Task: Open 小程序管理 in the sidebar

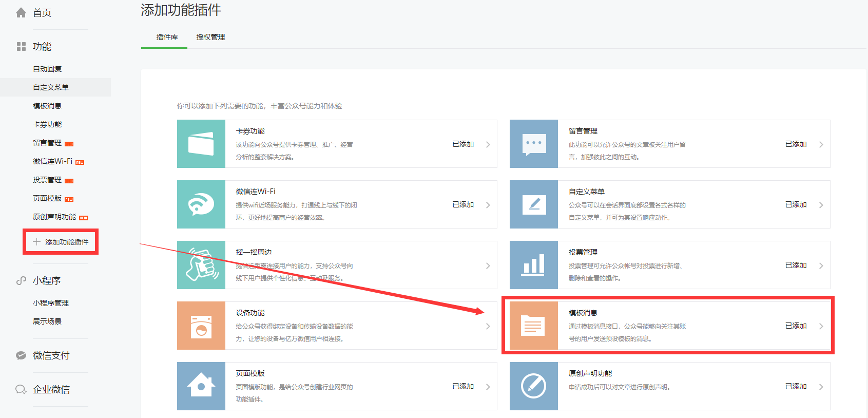Action: (51, 303)
